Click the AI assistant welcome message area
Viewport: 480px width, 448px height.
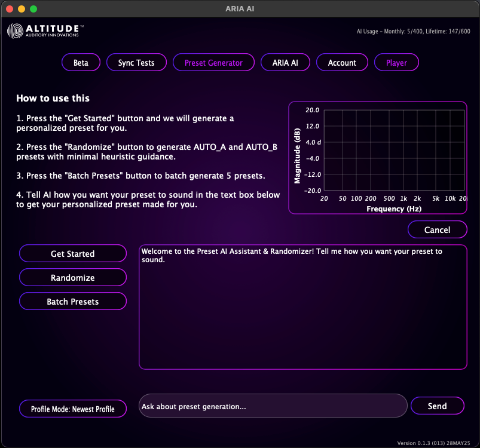click(303, 307)
